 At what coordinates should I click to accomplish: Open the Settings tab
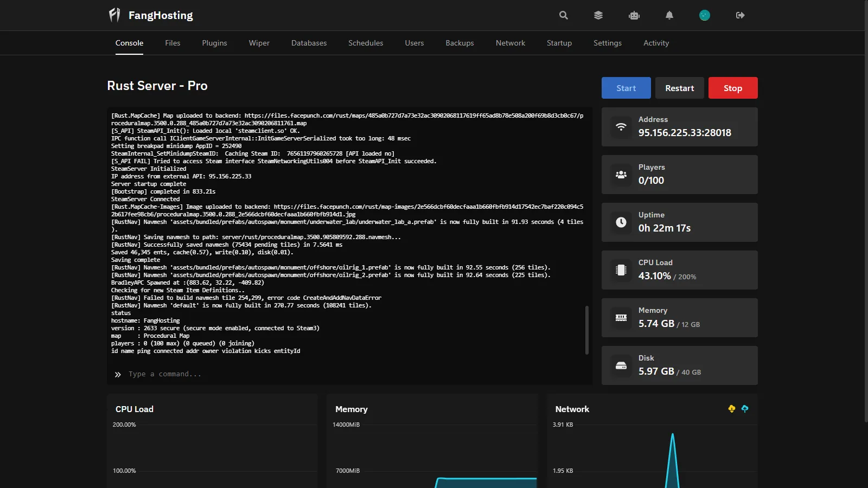pyautogui.click(x=608, y=43)
